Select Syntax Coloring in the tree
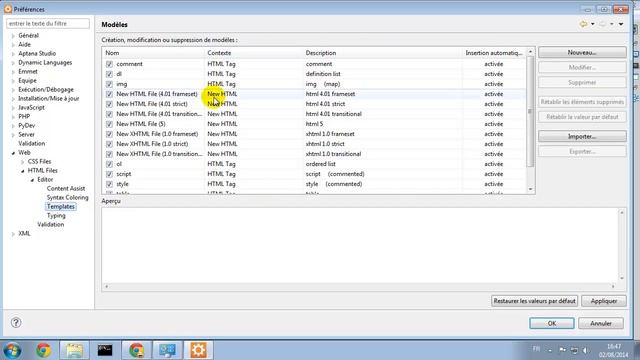The height and width of the screenshot is (360, 640). click(67, 198)
